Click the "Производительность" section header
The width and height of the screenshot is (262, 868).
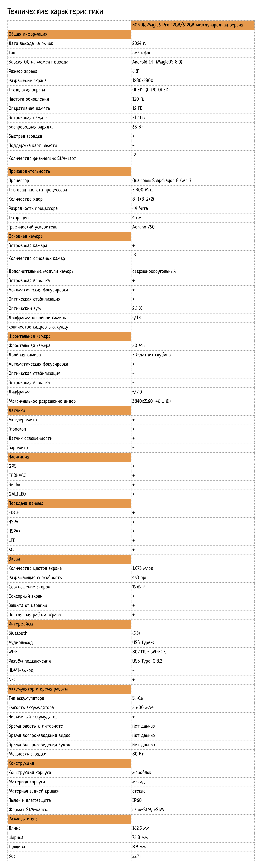[x=29, y=171]
